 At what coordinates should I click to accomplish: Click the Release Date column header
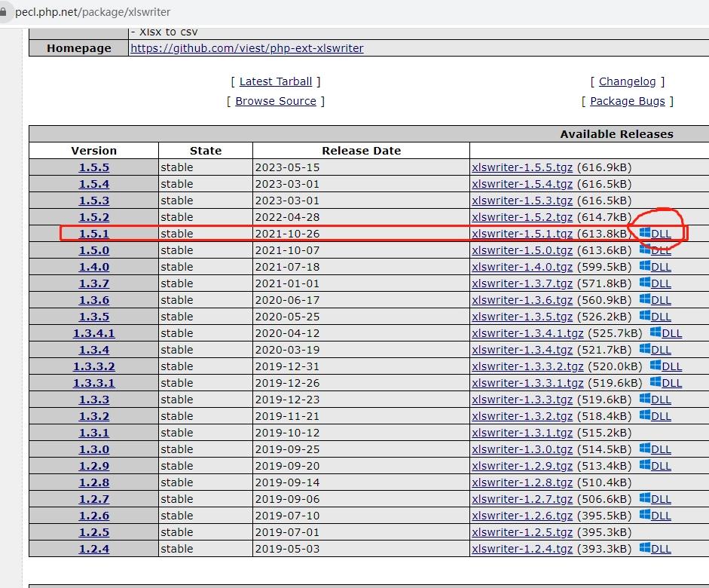click(361, 151)
